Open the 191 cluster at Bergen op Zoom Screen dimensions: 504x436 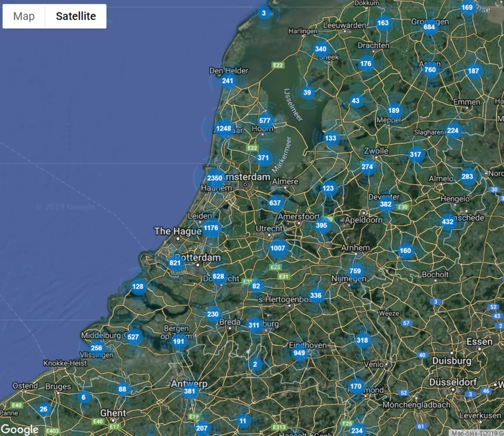[x=179, y=342]
